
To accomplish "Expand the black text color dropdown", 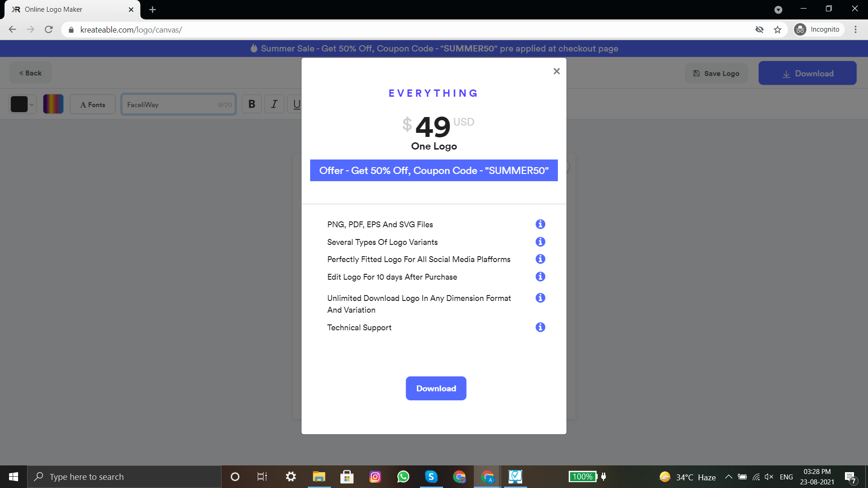I will coord(31,105).
